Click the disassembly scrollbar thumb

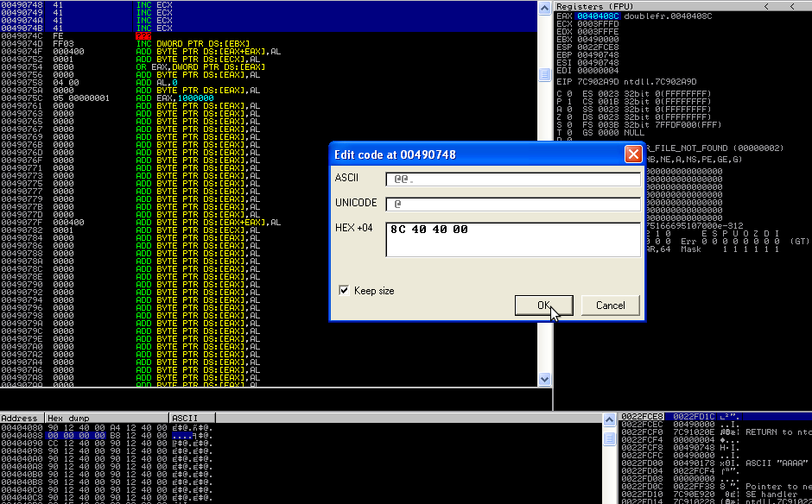point(544,74)
